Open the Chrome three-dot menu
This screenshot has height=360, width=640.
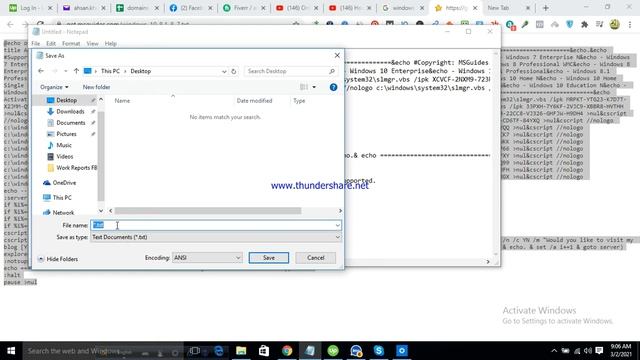click(x=630, y=24)
